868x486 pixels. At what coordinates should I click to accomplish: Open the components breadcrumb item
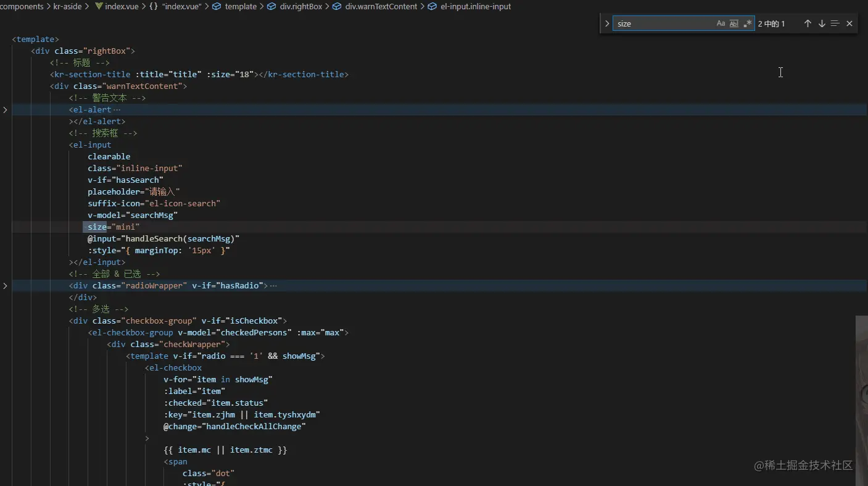[x=22, y=6]
